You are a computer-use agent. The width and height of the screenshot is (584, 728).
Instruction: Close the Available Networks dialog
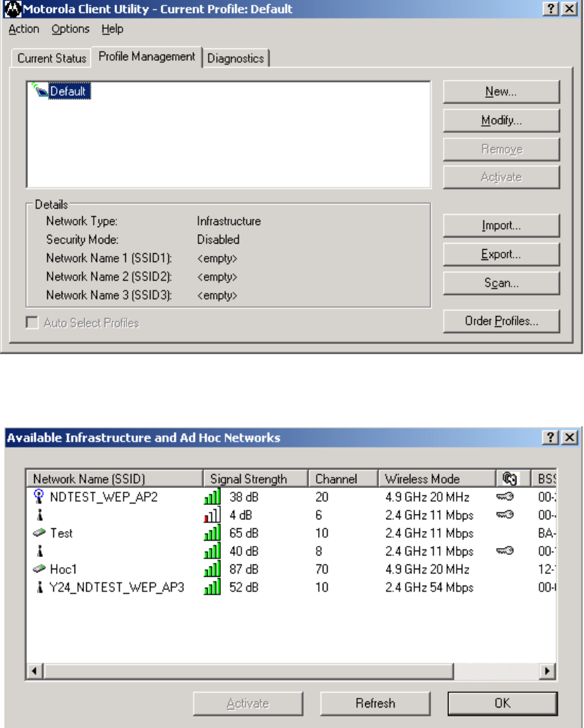pos(569,437)
